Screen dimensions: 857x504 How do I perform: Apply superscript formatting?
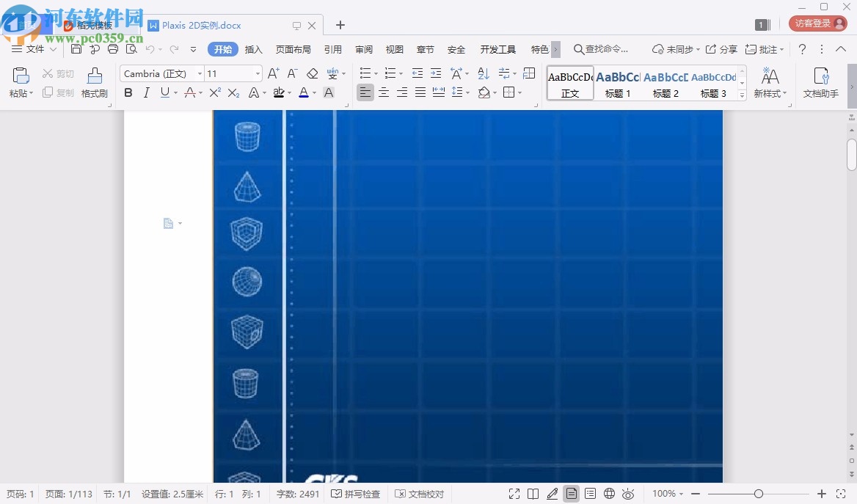(x=214, y=92)
